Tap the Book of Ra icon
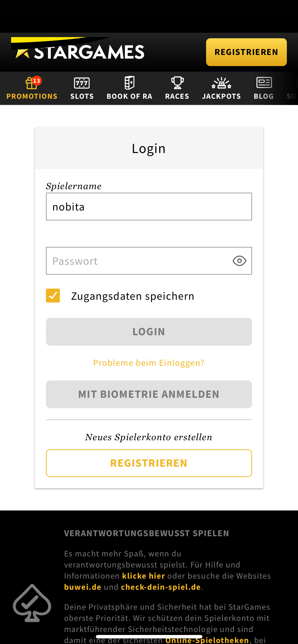This screenshot has height=644, width=298. coord(129,83)
